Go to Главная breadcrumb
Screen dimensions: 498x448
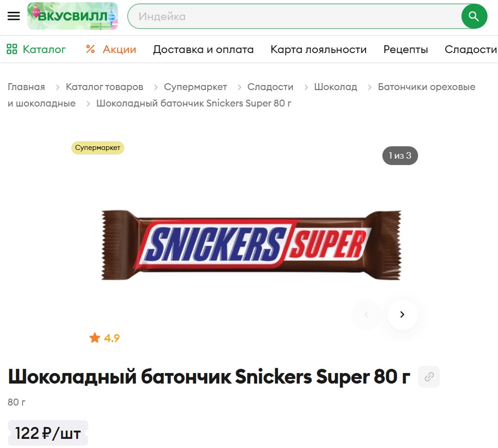[26, 87]
